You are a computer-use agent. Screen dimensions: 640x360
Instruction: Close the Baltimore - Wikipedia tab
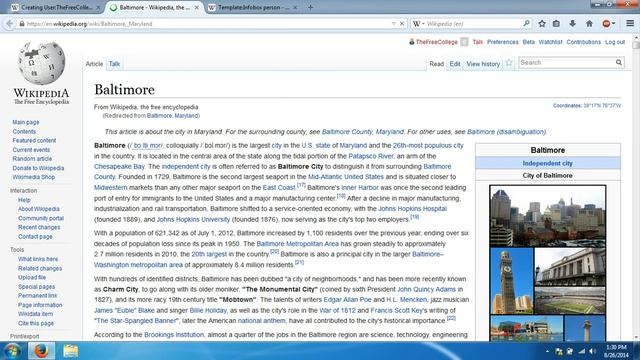click(x=196, y=7)
